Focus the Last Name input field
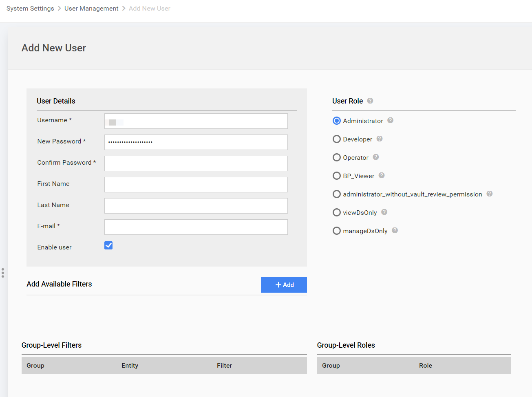 pyautogui.click(x=196, y=206)
